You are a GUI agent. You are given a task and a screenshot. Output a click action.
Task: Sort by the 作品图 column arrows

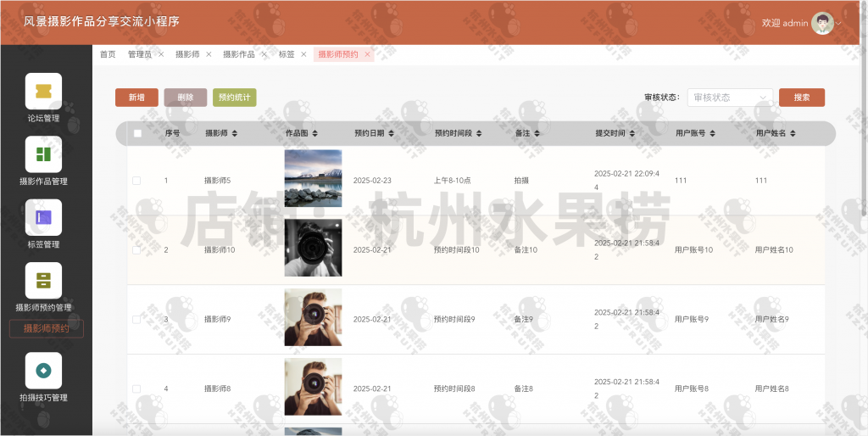[314, 133]
